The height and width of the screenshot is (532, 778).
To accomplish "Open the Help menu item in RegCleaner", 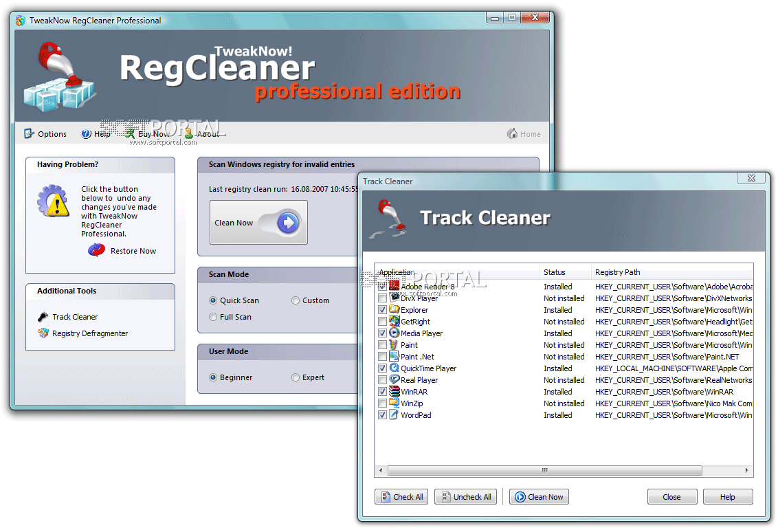I will pos(96,134).
